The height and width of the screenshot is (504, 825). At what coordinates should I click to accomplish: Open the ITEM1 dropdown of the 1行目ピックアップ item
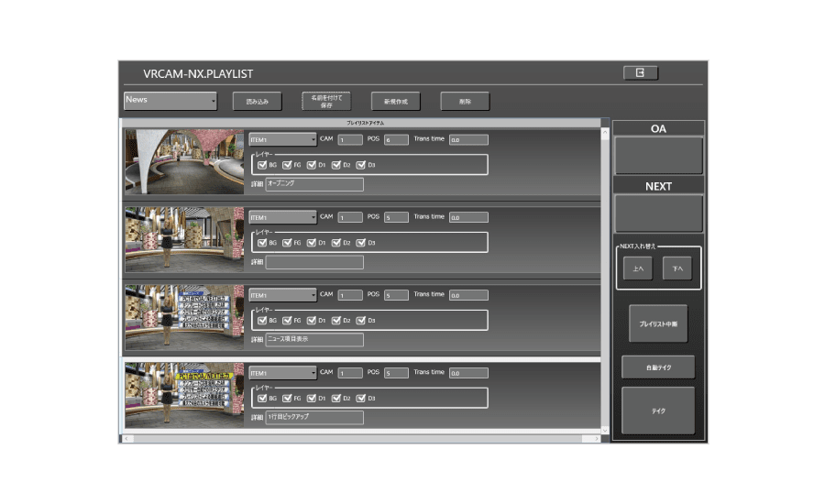(x=282, y=373)
